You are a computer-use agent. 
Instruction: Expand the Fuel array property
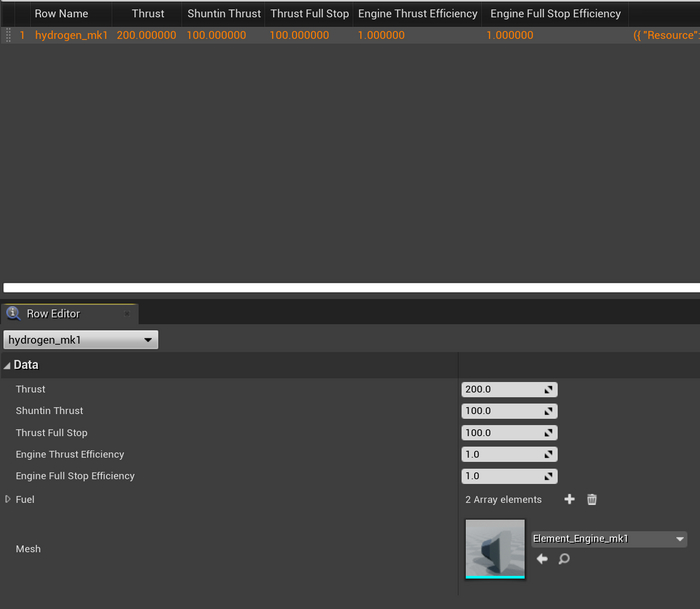pyautogui.click(x=8, y=499)
